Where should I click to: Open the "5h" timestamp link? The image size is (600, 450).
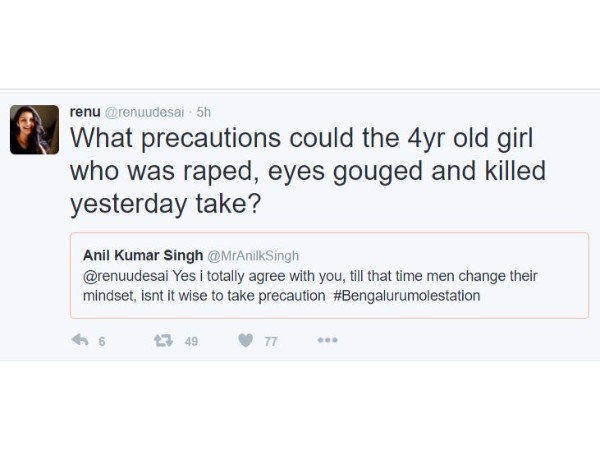coord(204,112)
